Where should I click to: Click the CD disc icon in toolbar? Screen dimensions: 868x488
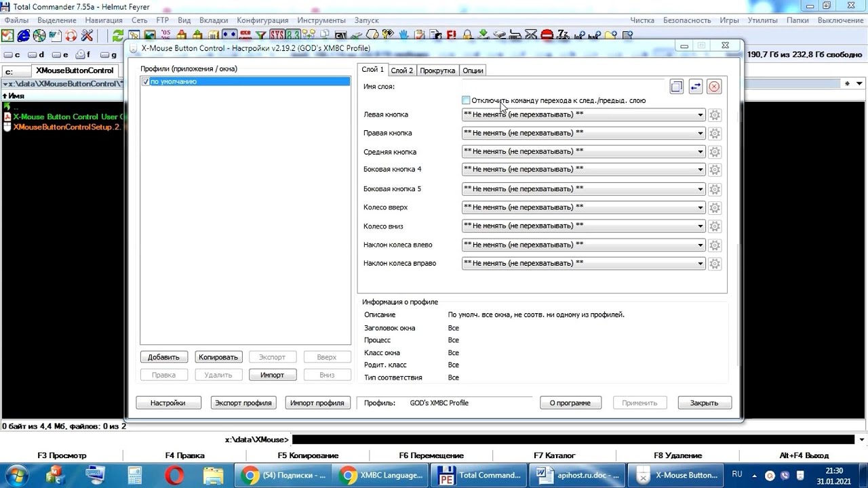[x=39, y=35]
